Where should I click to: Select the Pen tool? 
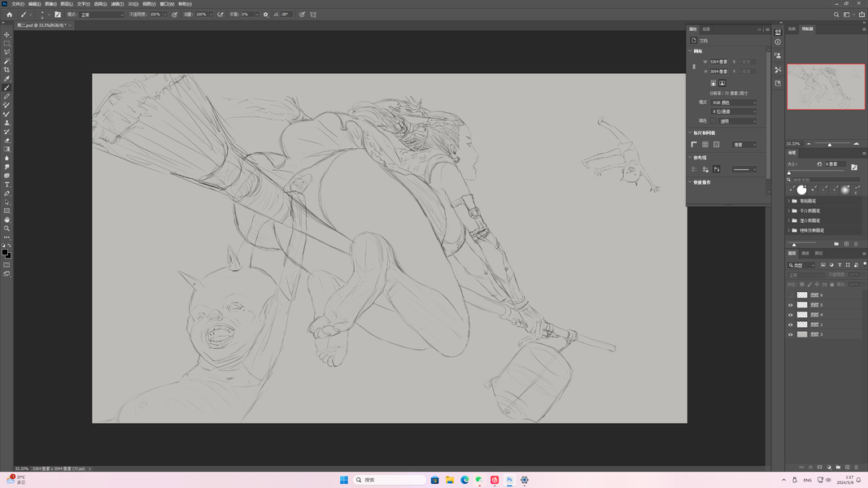pyautogui.click(x=7, y=194)
